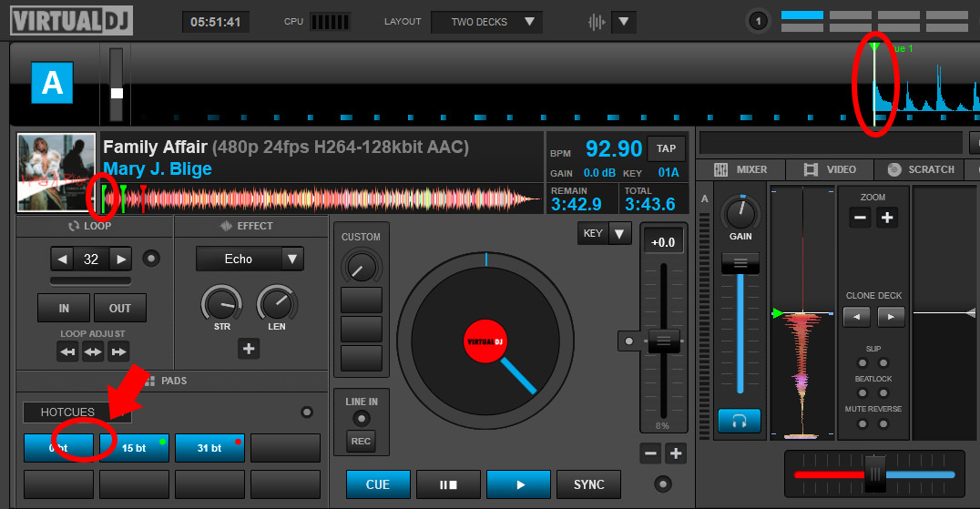
Task: Start playback with the play button
Action: tap(519, 484)
